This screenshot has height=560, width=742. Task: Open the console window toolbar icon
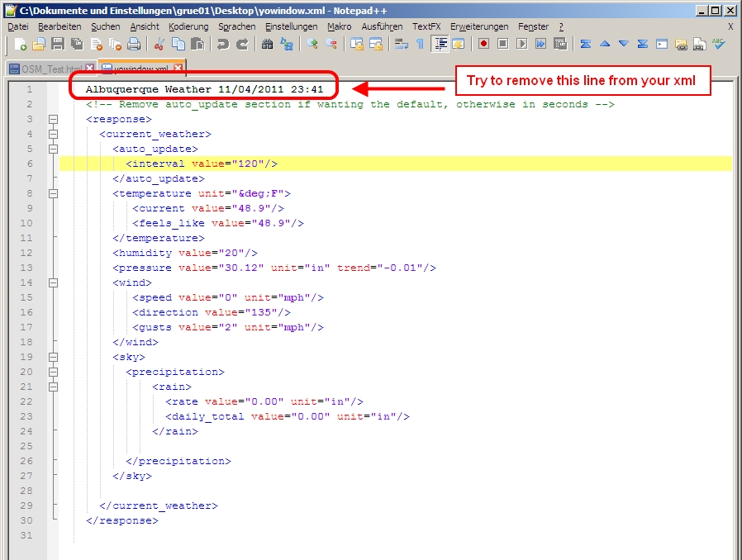coord(662,44)
